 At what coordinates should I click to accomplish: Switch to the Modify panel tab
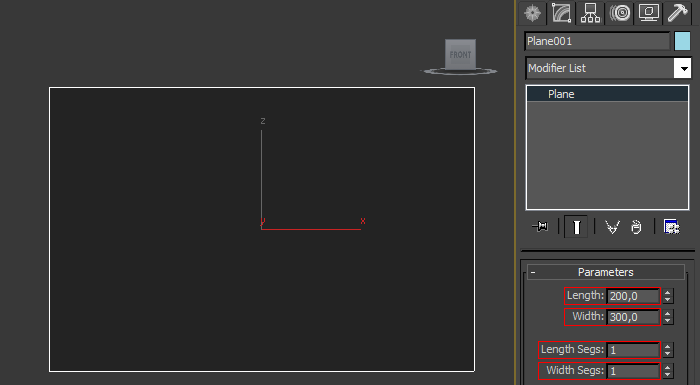[562, 13]
